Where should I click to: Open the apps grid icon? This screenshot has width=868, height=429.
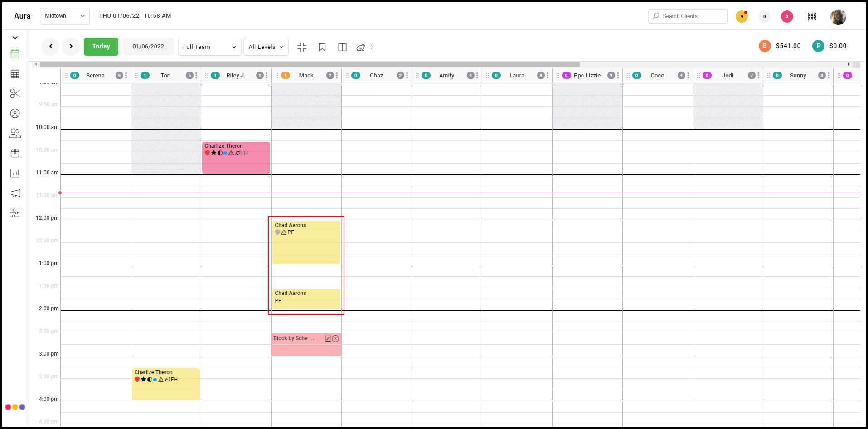tap(812, 16)
